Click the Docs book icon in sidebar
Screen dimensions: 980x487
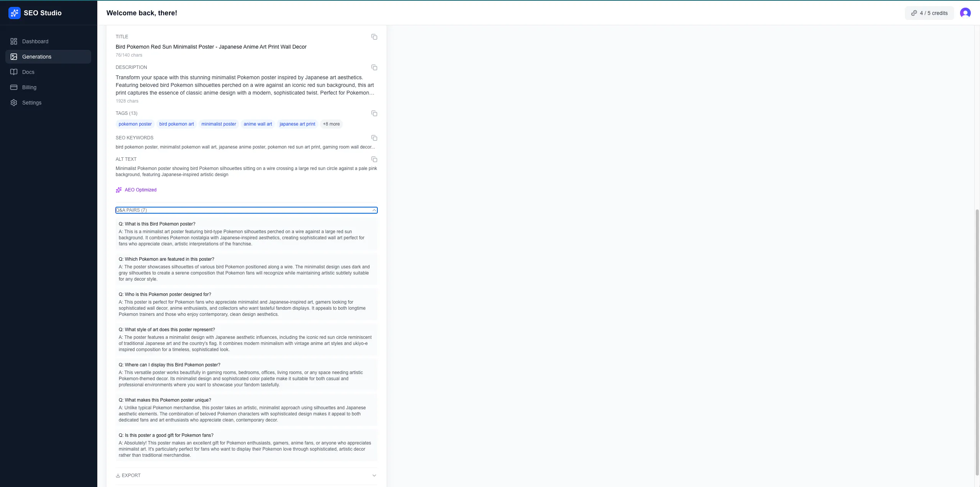(14, 72)
